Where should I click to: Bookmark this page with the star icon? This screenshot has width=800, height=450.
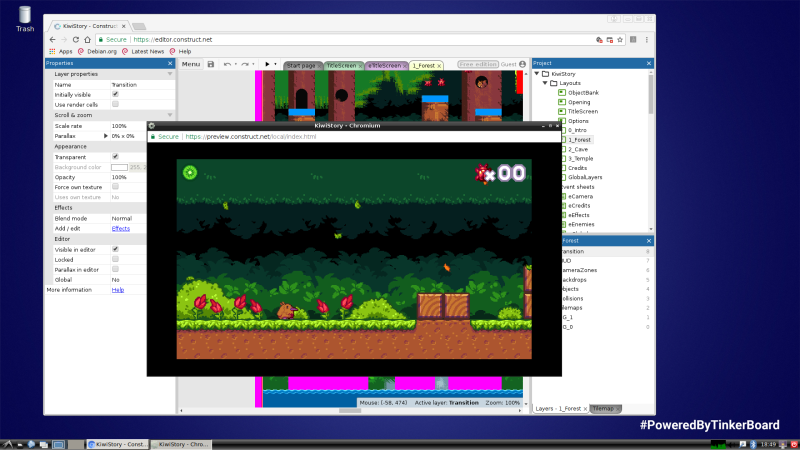click(x=620, y=39)
